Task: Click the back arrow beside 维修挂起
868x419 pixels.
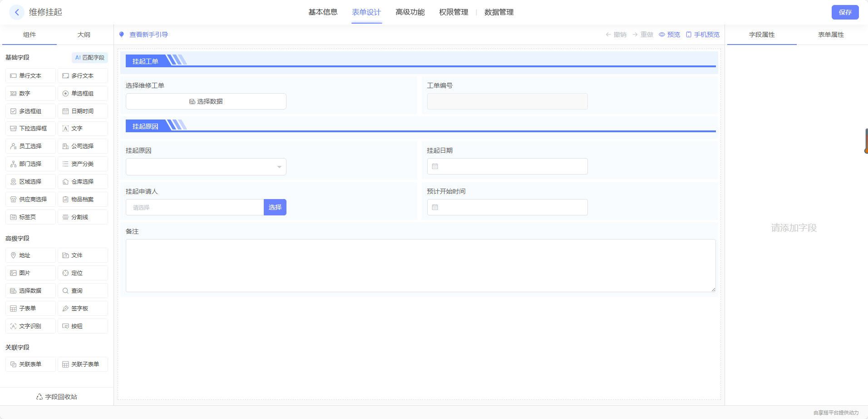Action: [x=17, y=12]
